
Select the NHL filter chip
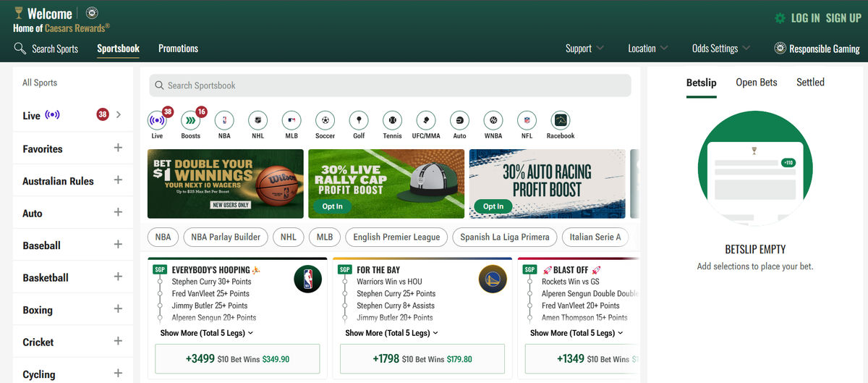click(x=288, y=237)
